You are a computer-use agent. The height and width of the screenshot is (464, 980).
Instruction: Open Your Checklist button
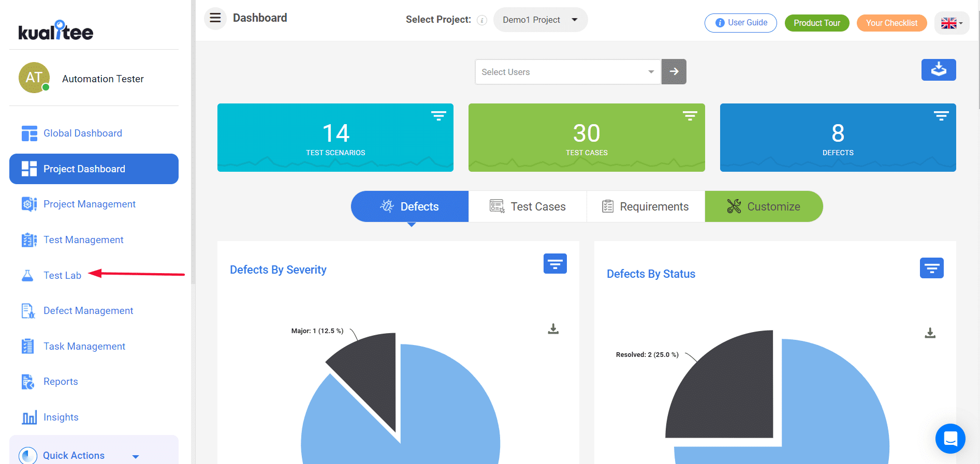[x=891, y=23]
